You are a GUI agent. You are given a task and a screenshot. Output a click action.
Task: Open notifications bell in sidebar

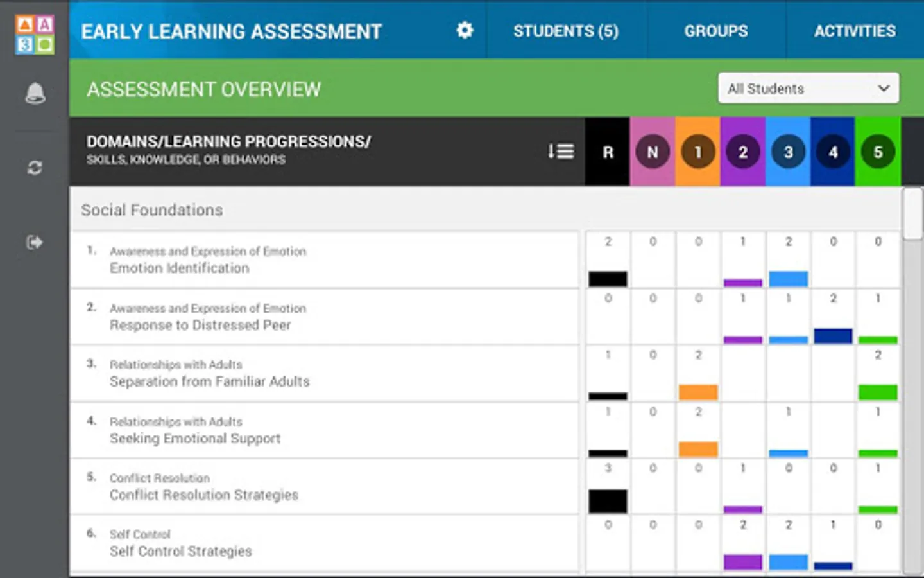click(35, 94)
